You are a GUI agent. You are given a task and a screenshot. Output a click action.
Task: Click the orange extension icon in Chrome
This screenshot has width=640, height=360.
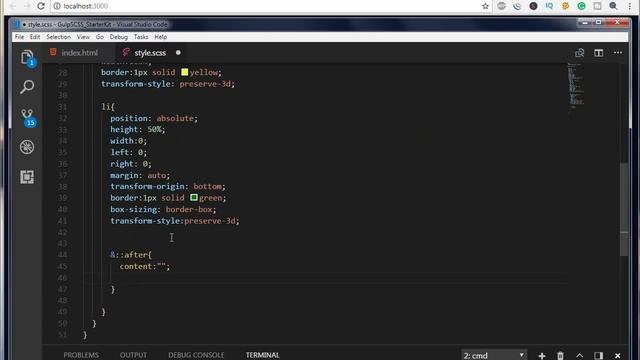coord(565,6)
